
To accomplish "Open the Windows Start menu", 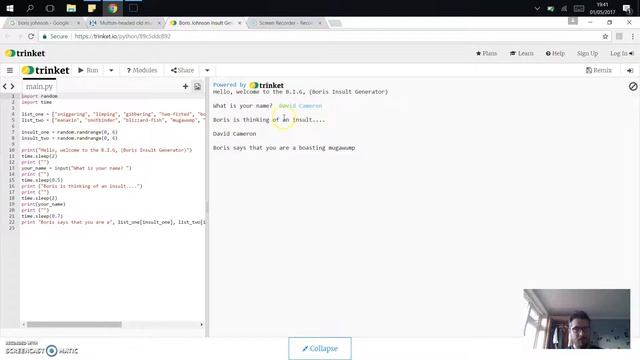I will [x=10, y=8].
